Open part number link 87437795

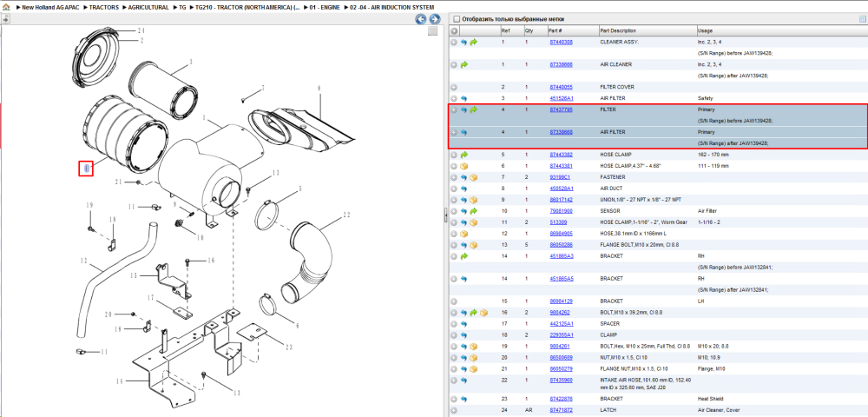click(x=561, y=109)
